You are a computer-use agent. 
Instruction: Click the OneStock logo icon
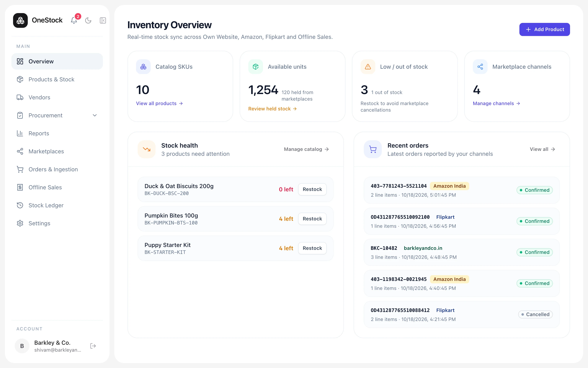(20, 20)
